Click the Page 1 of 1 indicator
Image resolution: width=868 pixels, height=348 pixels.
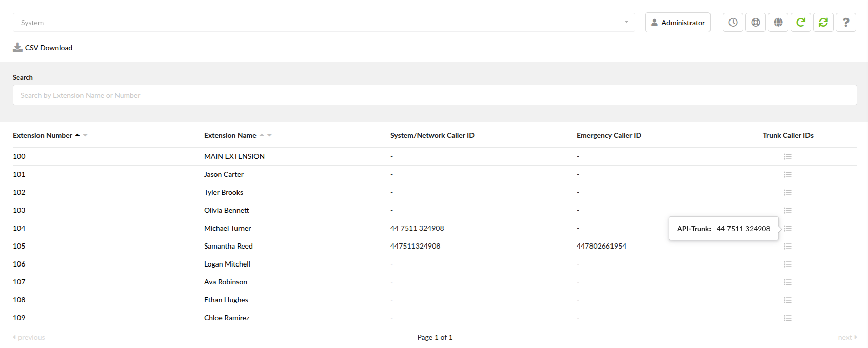435,337
